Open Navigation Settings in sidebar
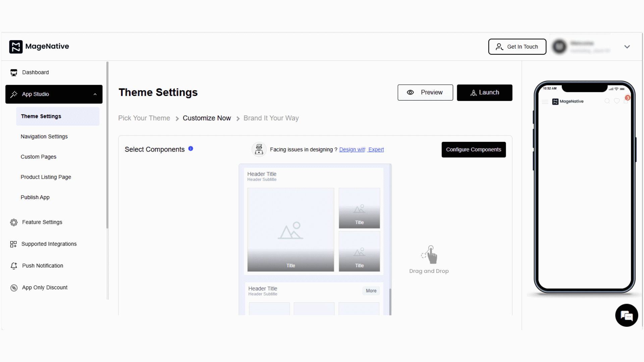Screen dimensions: 644x362 tap(44, 136)
